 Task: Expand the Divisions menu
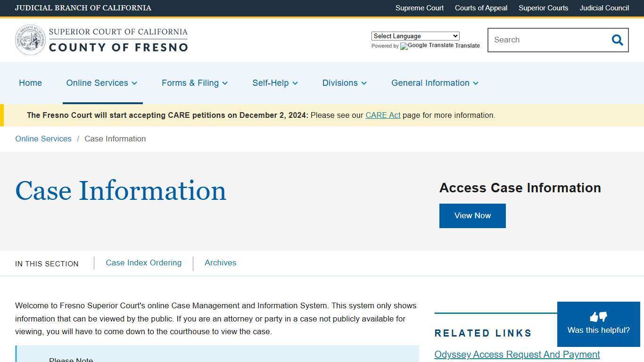(x=344, y=83)
